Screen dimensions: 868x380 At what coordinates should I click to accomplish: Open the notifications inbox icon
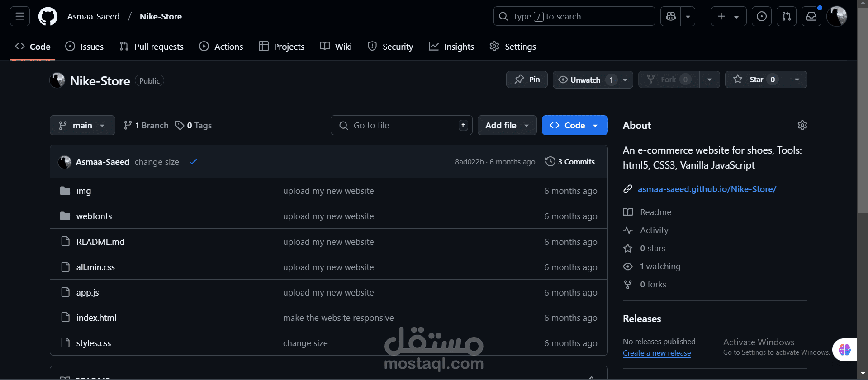click(811, 16)
